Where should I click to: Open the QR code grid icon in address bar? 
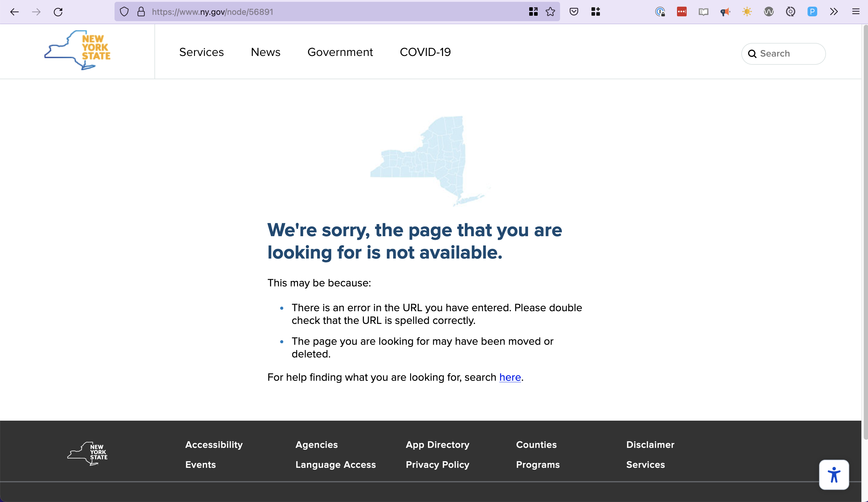coord(533,12)
